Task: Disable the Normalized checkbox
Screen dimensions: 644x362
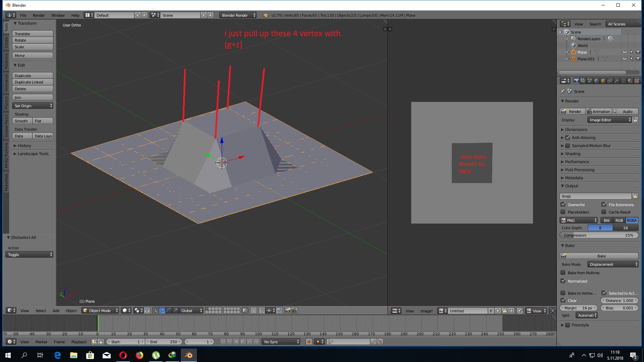Action: click(563, 281)
